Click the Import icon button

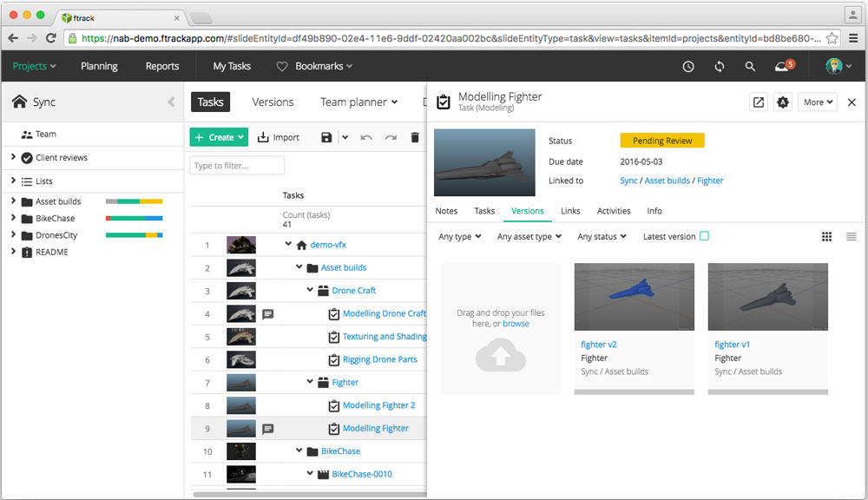[x=279, y=137]
